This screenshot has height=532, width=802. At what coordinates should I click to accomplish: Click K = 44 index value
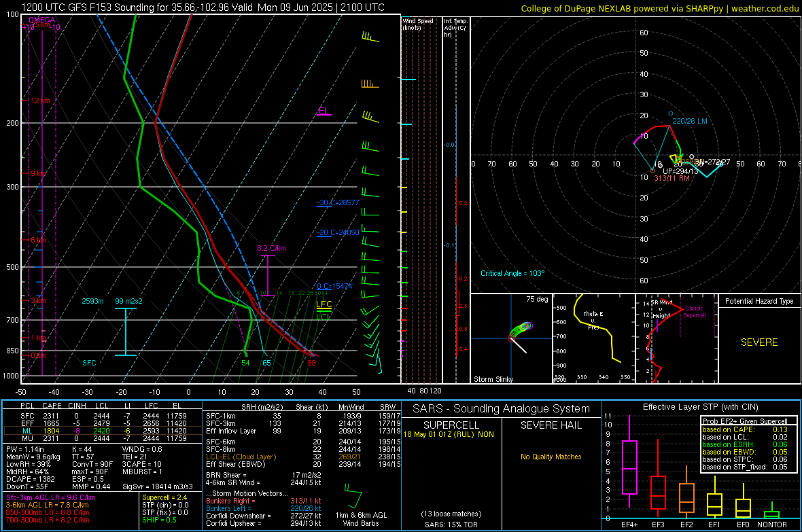point(82,449)
